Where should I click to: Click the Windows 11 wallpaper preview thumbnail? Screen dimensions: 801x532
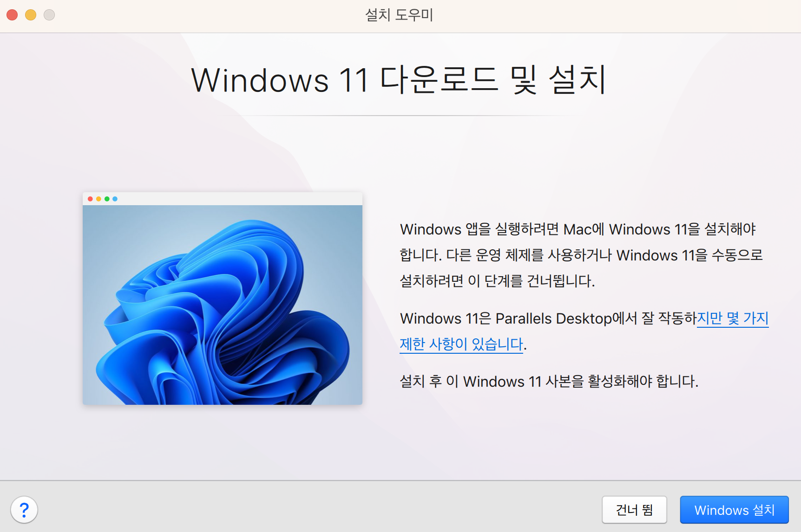pyautogui.click(x=223, y=298)
